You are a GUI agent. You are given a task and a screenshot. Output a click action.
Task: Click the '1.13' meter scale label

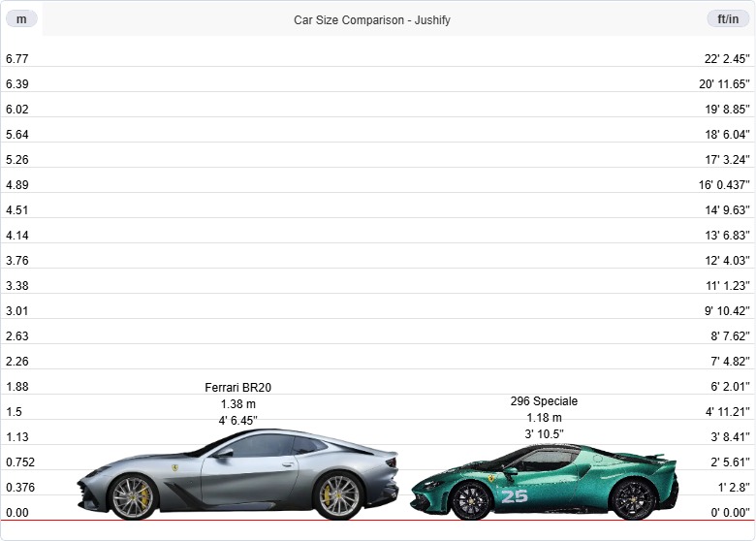pos(17,437)
